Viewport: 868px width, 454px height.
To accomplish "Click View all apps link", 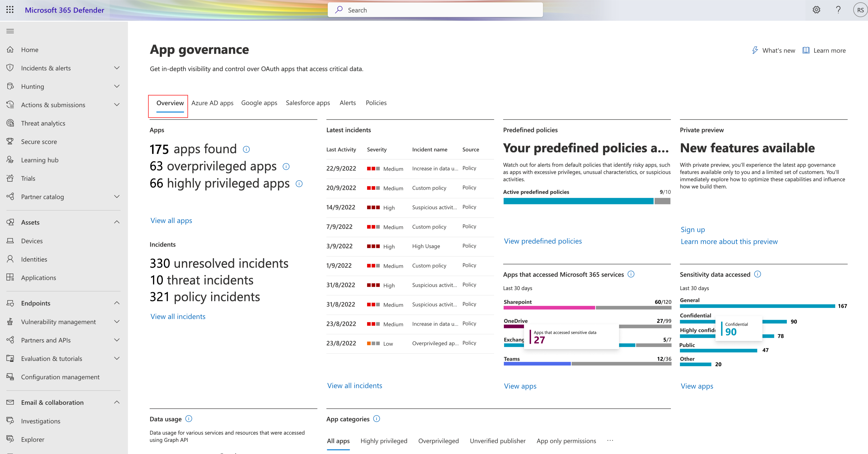I will pyautogui.click(x=171, y=220).
